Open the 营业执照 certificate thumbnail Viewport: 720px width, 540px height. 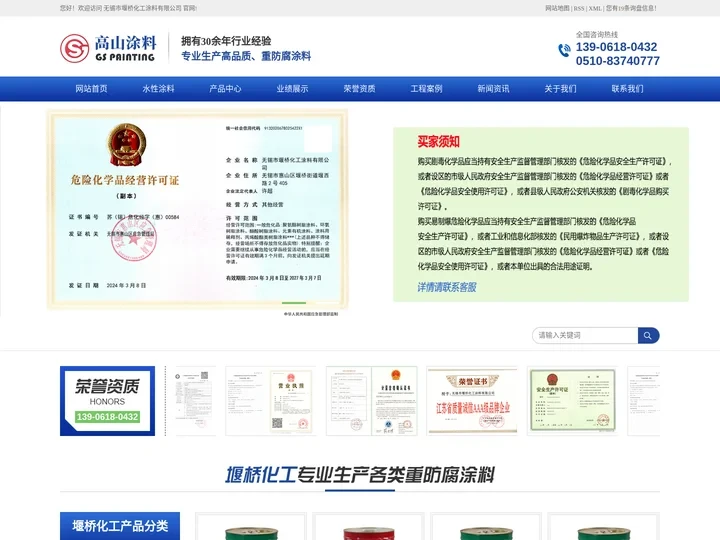pos(270,401)
